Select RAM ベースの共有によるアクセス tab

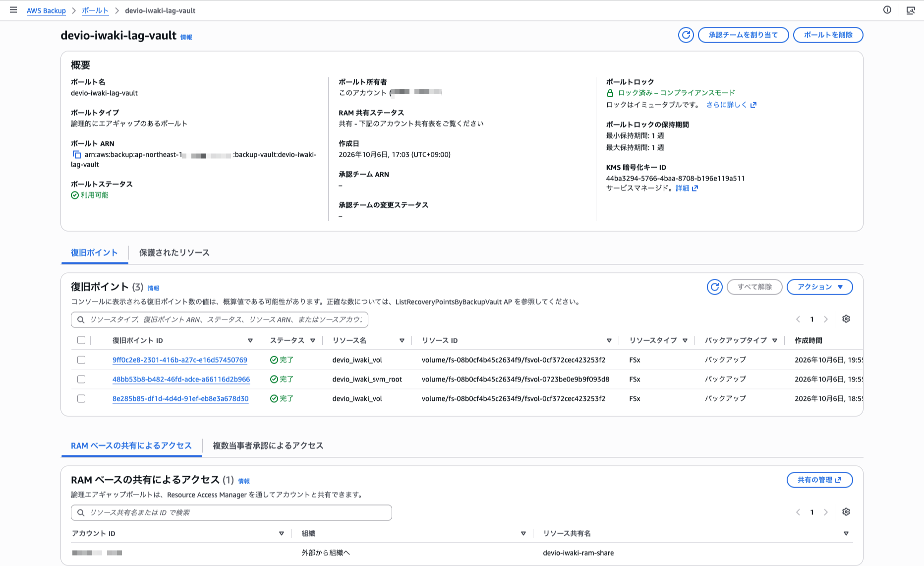tap(131, 445)
